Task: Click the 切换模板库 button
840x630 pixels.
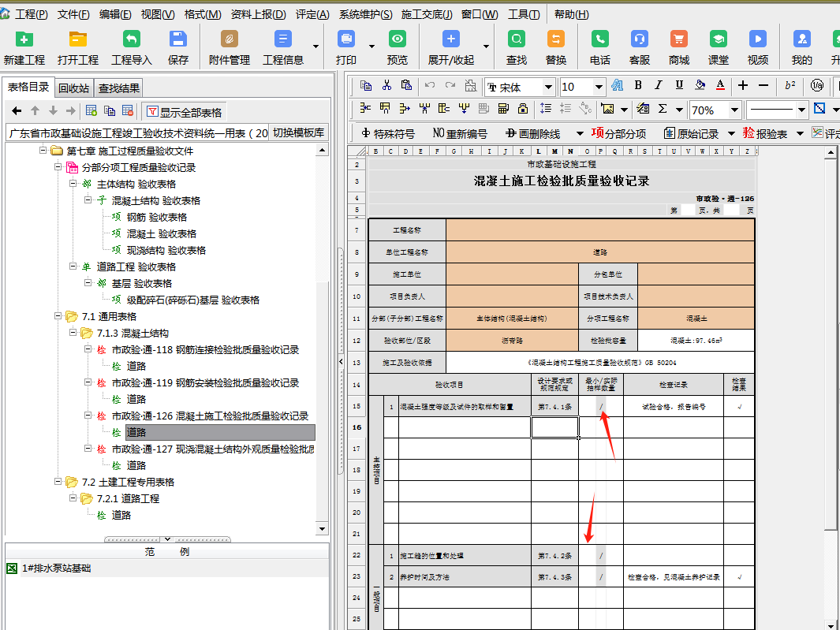Action: [x=298, y=132]
